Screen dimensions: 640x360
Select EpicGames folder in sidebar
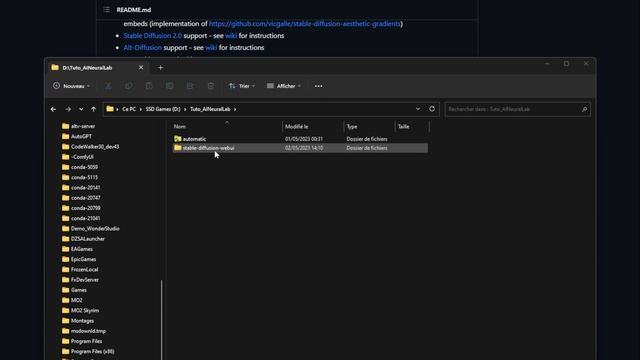[x=83, y=259]
